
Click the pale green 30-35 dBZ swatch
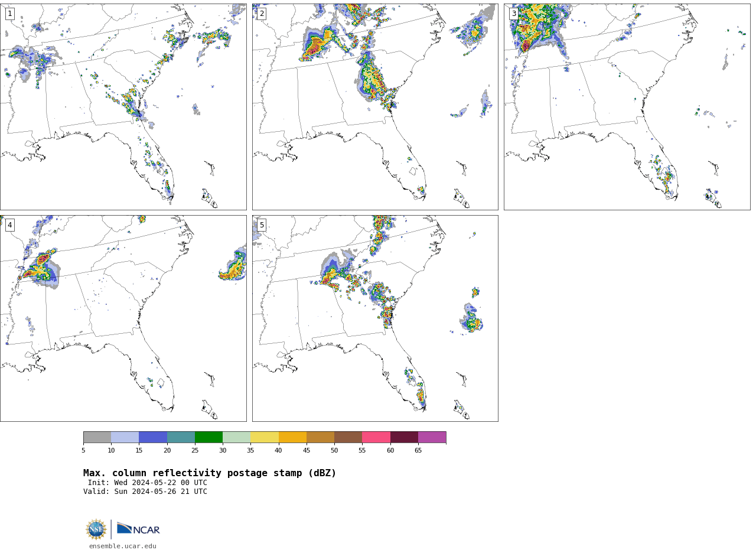tap(236, 437)
